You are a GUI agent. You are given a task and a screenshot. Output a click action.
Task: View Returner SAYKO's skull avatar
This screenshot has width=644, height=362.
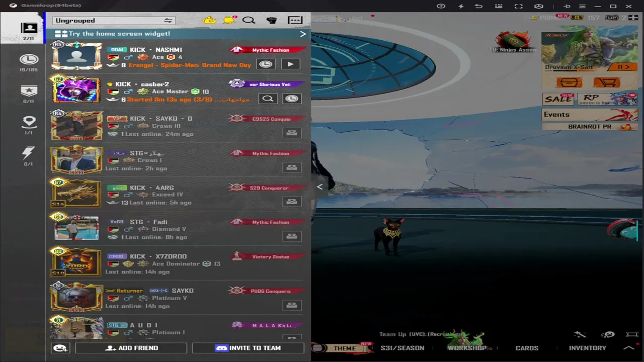(x=76, y=297)
